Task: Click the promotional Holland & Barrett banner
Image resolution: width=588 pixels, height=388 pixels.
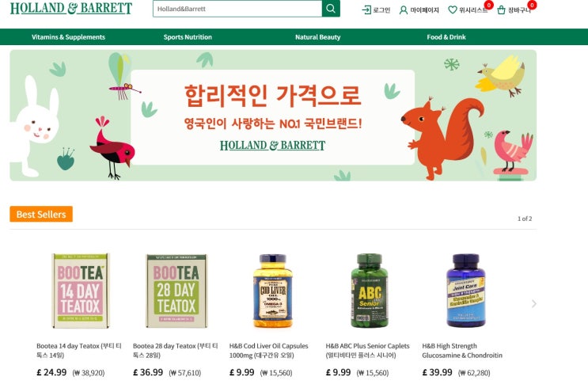Action: click(273, 116)
